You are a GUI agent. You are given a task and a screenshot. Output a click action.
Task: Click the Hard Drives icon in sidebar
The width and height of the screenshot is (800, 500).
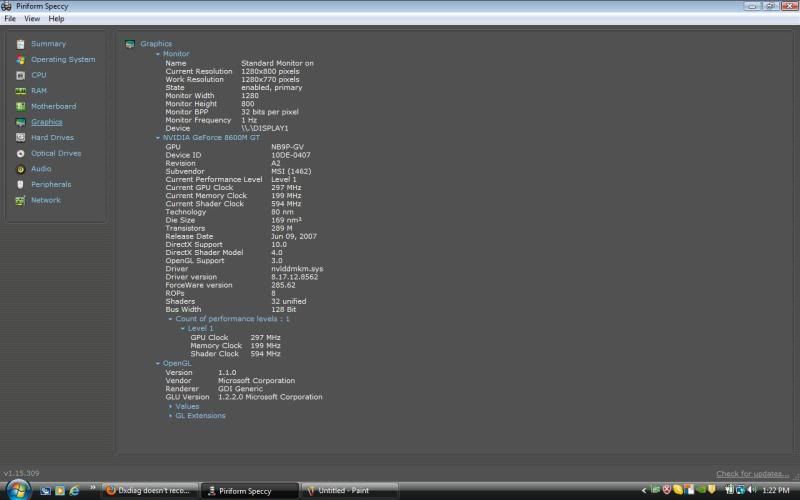point(20,138)
